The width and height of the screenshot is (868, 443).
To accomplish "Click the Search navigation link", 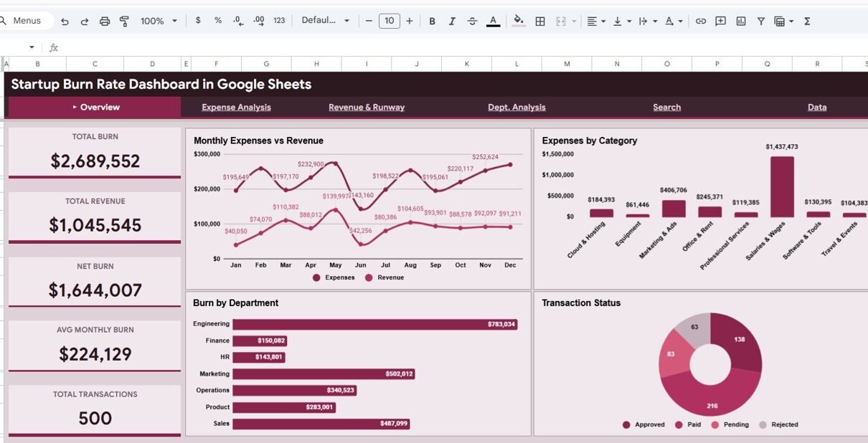I will point(666,108).
